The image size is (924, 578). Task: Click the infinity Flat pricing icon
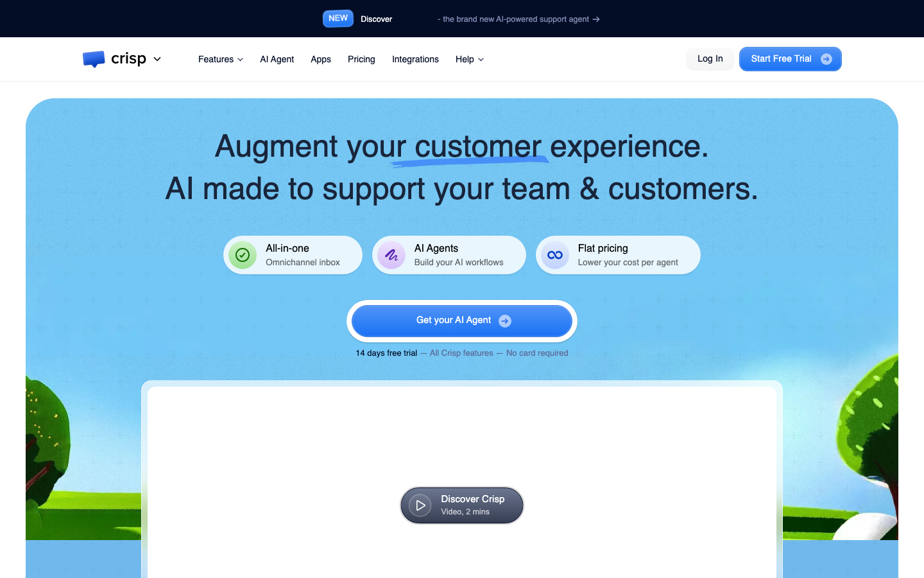click(x=555, y=255)
